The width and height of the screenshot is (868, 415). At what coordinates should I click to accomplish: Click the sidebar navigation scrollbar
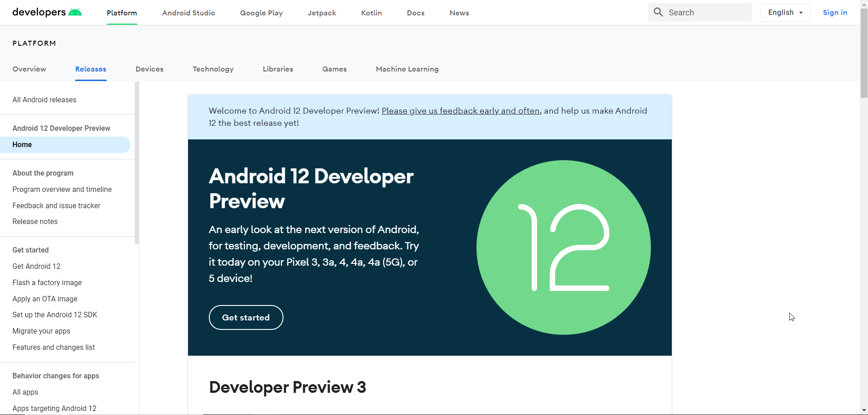point(137,163)
